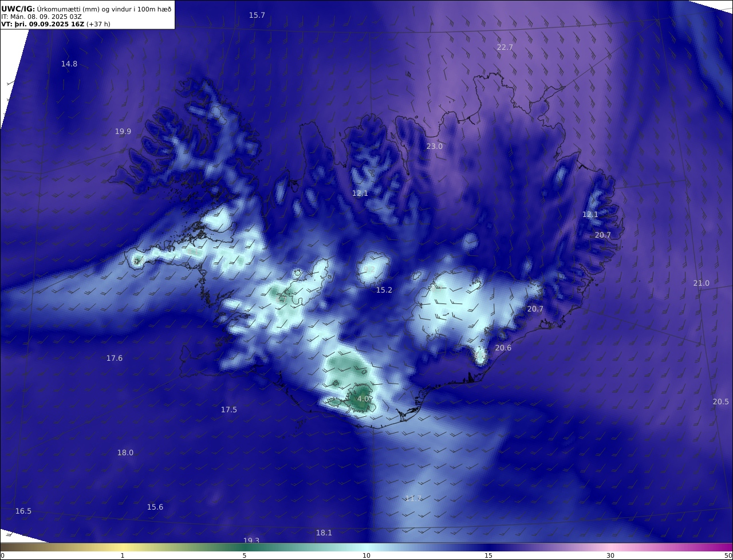Image resolution: width=733 pixels, height=560 pixels.
Task: Click the '50' tick label on the color scale
Action: [728, 555]
